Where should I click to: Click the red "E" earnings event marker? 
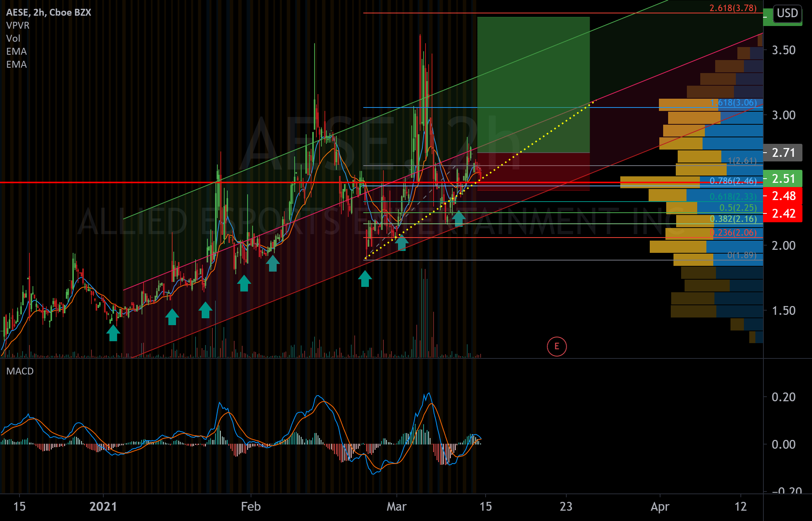click(x=557, y=346)
